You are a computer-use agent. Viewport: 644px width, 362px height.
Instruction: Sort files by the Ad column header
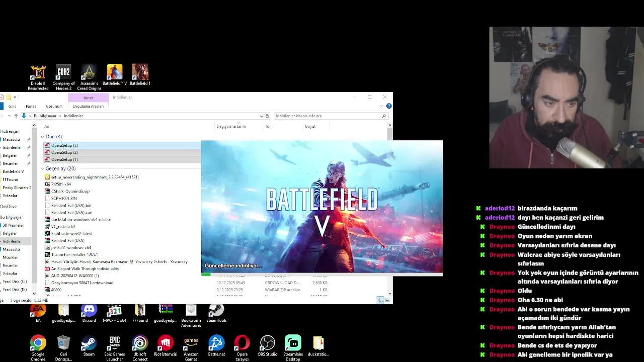[x=47, y=126]
